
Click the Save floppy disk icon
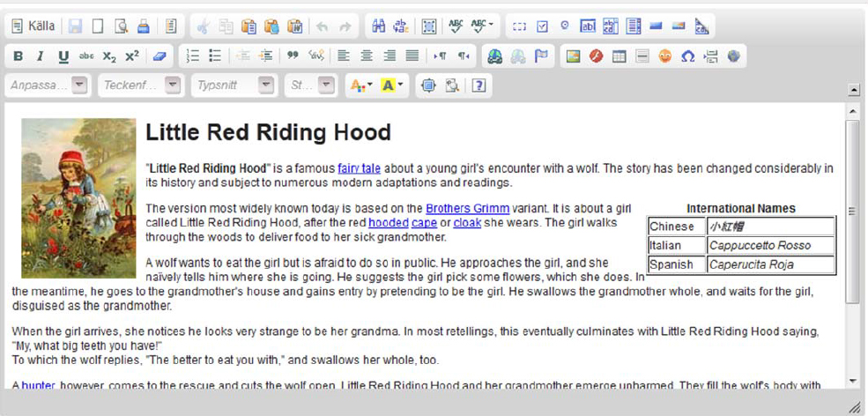(x=75, y=26)
